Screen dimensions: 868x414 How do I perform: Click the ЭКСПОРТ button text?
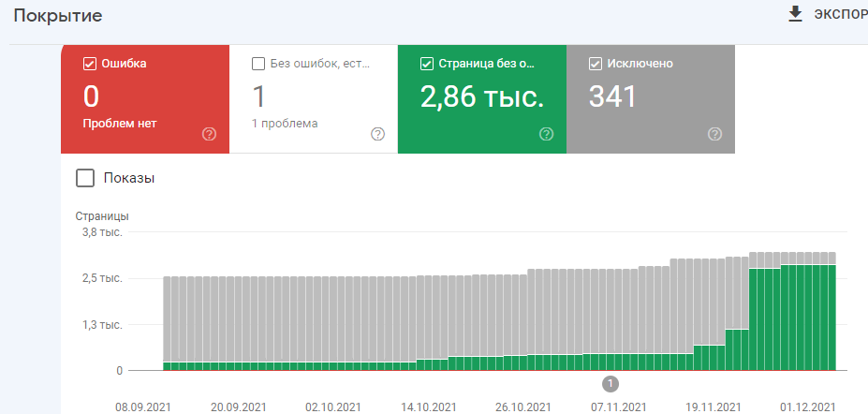(x=840, y=15)
